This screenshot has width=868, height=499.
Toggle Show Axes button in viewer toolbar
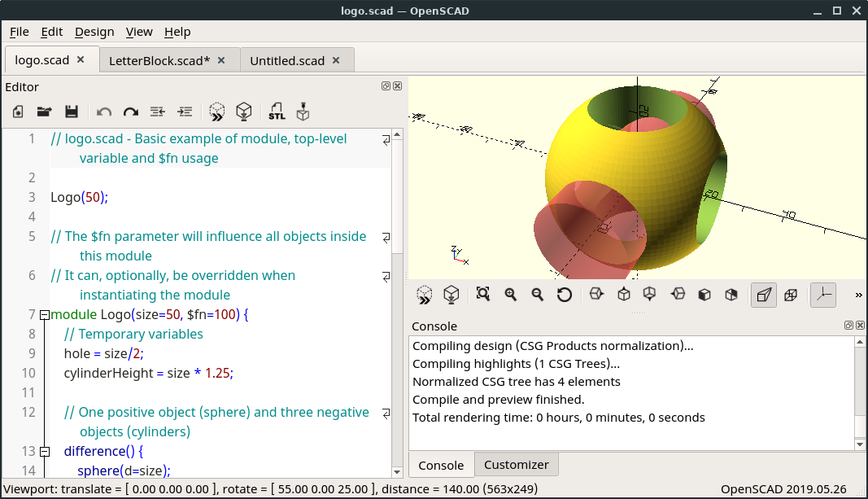(822, 295)
